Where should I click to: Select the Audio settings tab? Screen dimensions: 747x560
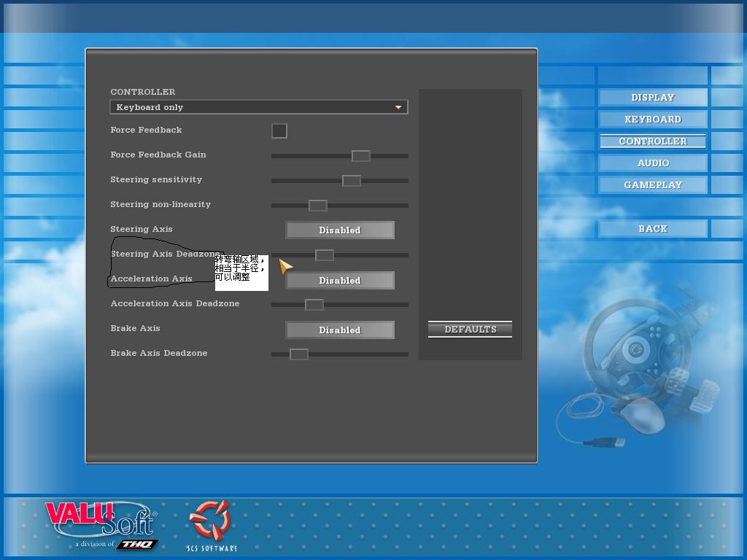pyautogui.click(x=652, y=163)
